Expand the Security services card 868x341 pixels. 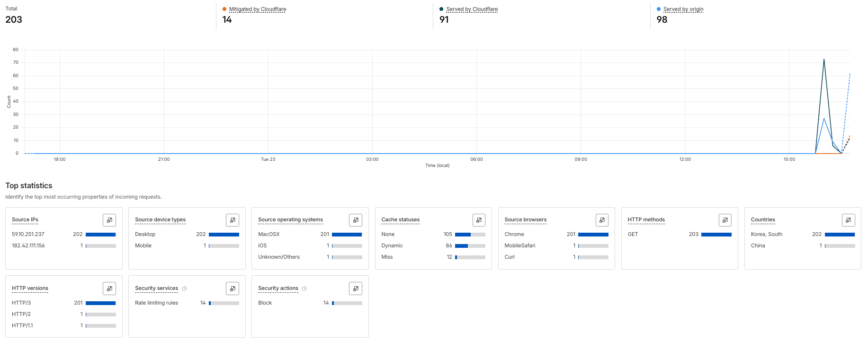(x=233, y=289)
